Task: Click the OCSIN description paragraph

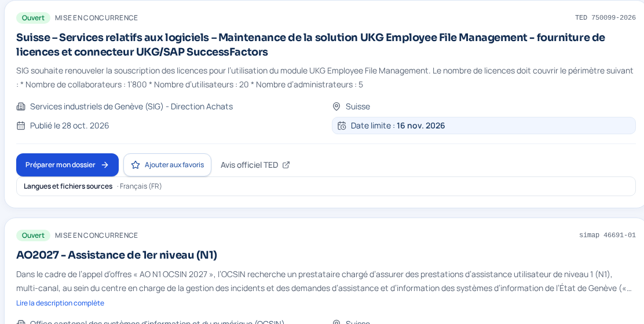Action: 324,281
